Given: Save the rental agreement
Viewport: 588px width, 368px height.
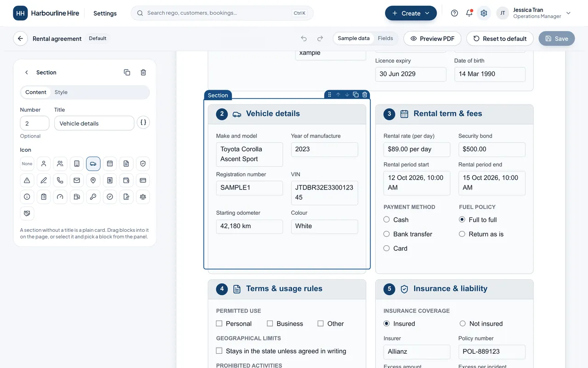Looking at the screenshot, I should pos(557,39).
